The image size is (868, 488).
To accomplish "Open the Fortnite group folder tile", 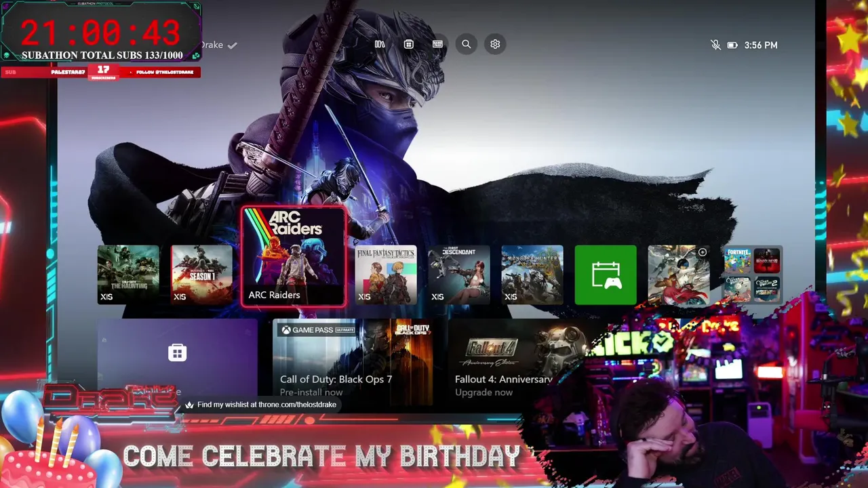I will click(752, 274).
